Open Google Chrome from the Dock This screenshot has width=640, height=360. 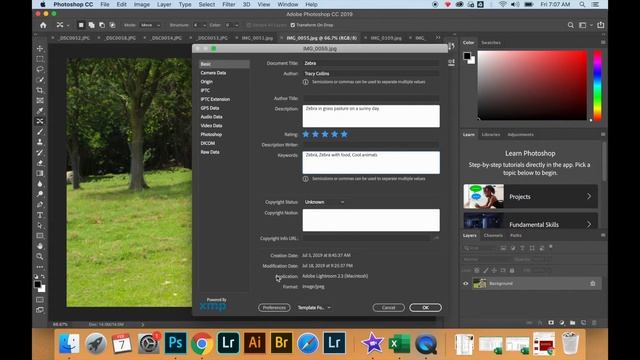coord(202,343)
